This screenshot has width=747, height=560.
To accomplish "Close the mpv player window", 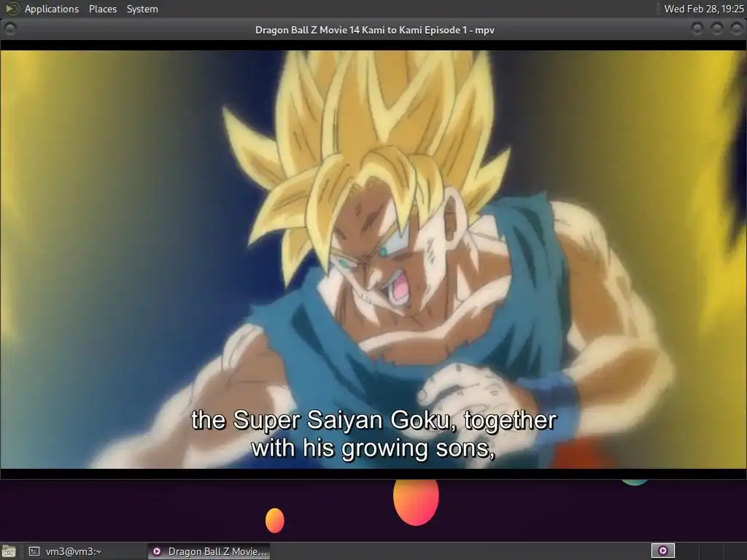I will pyautogui.click(x=736, y=29).
